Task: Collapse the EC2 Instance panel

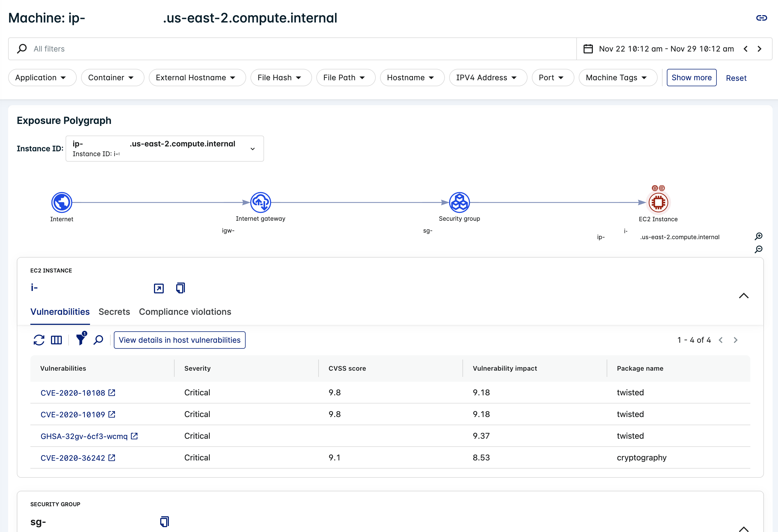Action: coord(744,296)
